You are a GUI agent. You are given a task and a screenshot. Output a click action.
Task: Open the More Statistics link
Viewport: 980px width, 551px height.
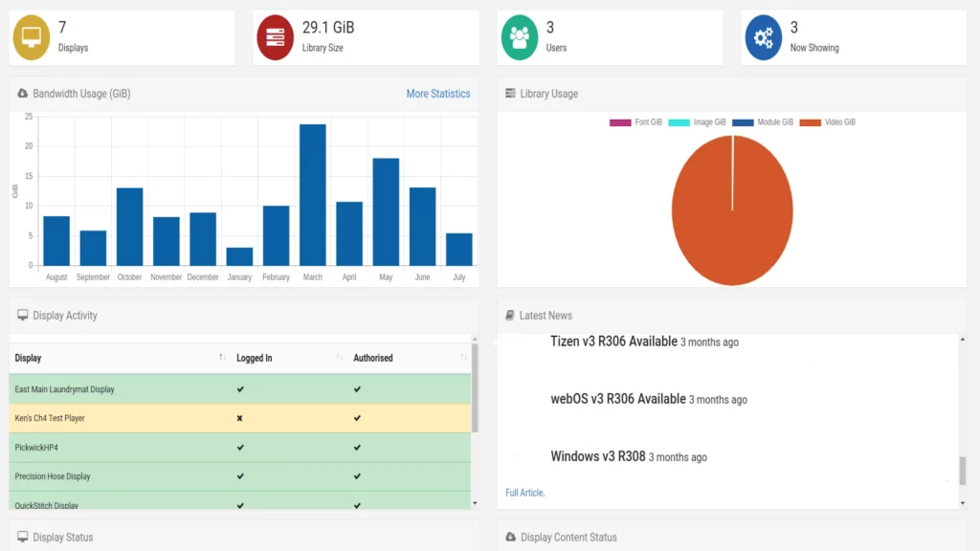point(438,94)
